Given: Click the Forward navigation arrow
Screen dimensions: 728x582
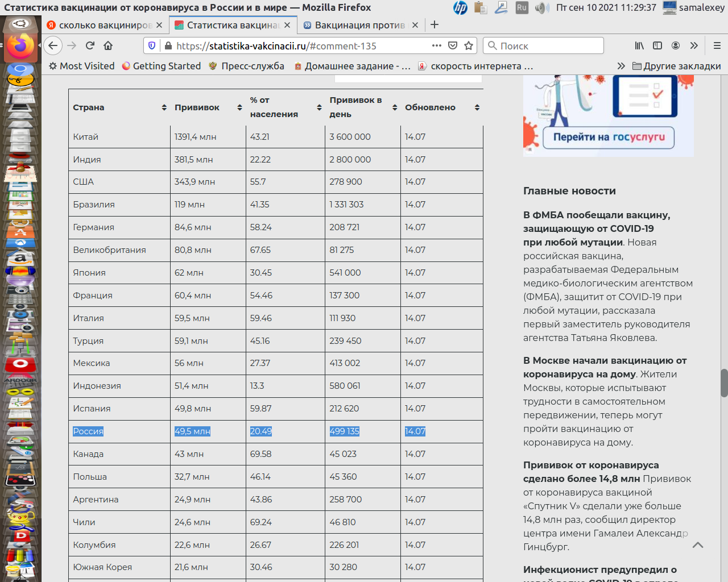Looking at the screenshot, I should 72,45.
